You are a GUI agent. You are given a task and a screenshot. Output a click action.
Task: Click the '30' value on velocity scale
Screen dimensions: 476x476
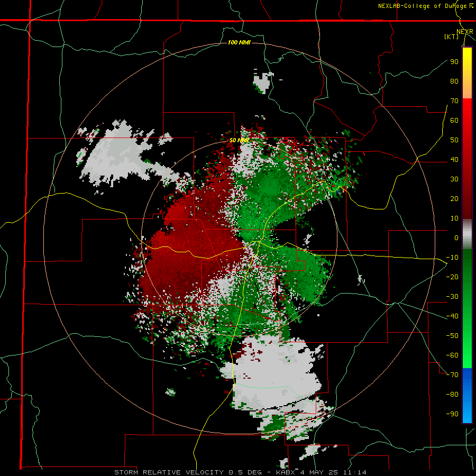[x=454, y=179]
